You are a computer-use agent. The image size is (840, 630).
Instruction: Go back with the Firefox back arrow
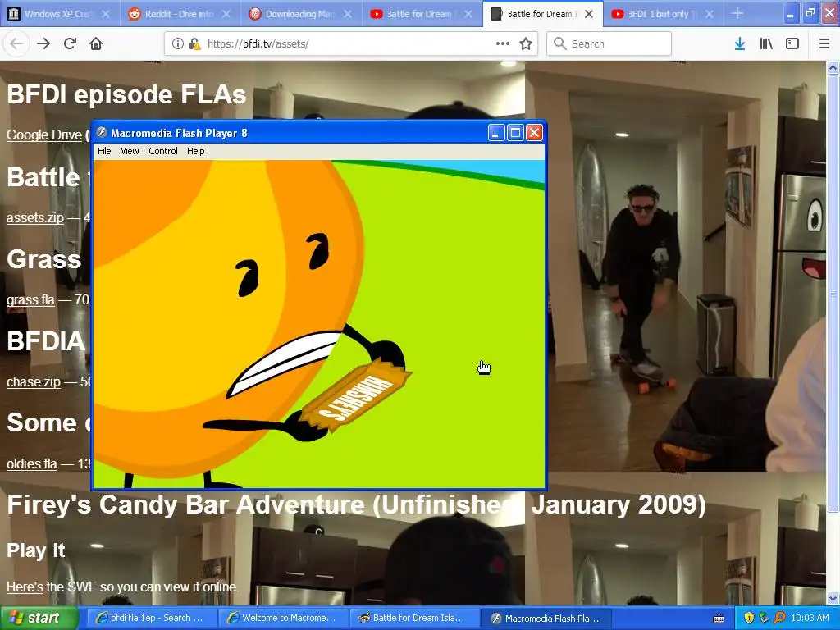tap(16, 43)
